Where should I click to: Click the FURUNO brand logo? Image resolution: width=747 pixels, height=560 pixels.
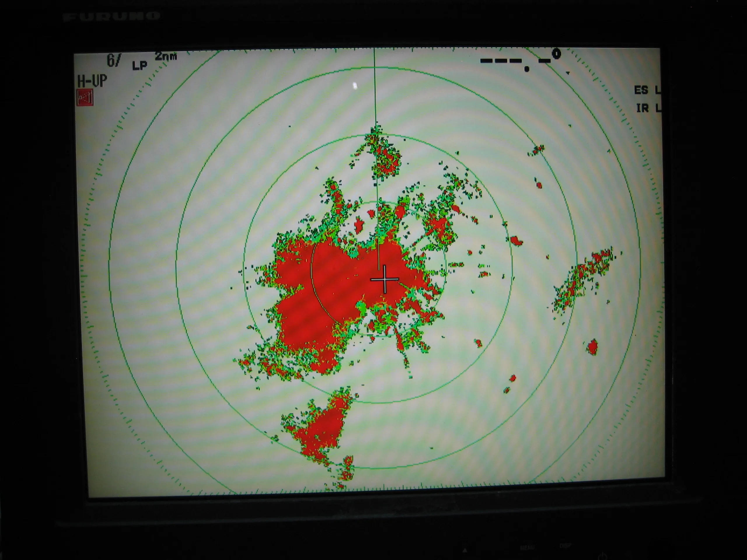tap(111, 17)
